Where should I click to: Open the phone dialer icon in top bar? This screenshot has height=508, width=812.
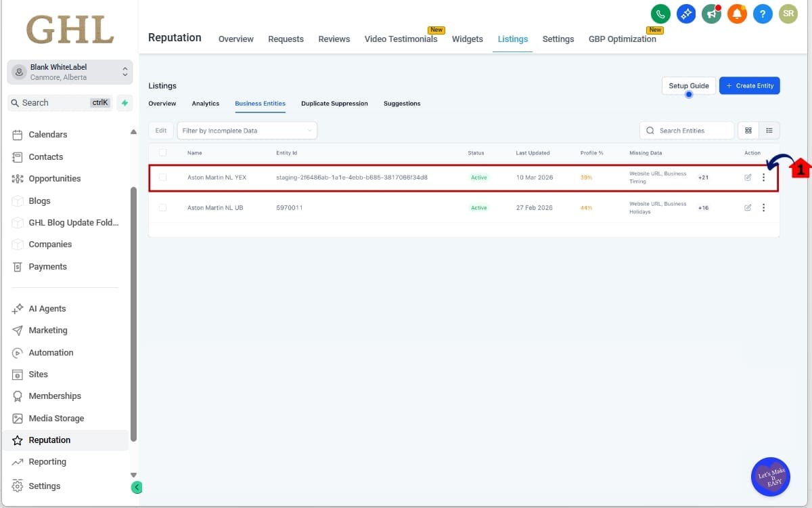(660, 14)
